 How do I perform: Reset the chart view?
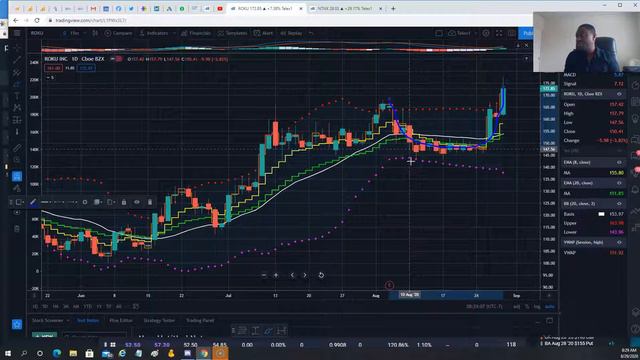[x=321, y=275]
